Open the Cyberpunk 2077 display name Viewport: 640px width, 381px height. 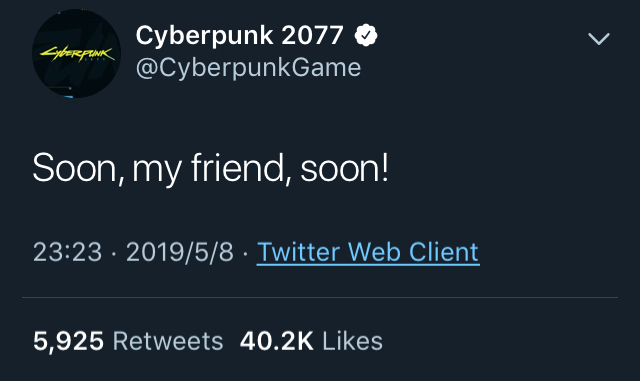(x=239, y=36)
